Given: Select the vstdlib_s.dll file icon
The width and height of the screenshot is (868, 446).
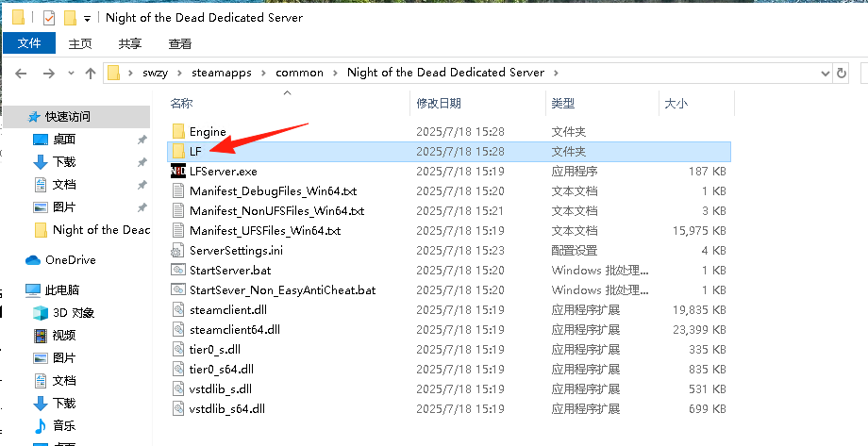Looking at the screenshot, I should [178, 389].
